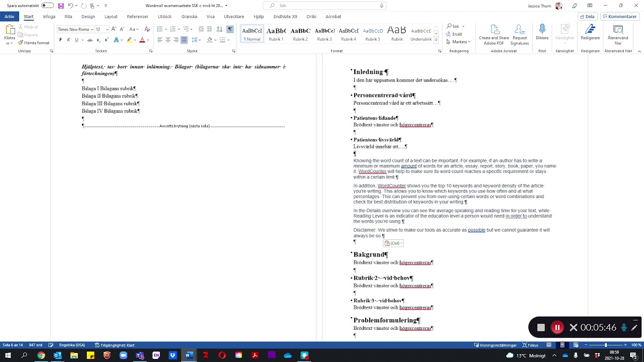Apply the Underrubrik style

pos(421,34)
